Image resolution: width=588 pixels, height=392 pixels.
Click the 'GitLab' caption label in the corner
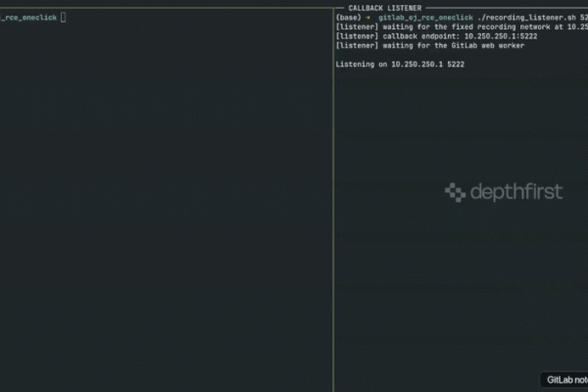coord(566,380)
